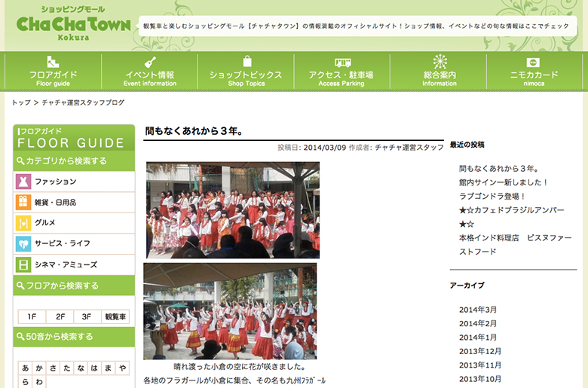Click the Floor Guide stairs icon
The width and height of the screenshot is (588, 388).
tap(53, 63)
